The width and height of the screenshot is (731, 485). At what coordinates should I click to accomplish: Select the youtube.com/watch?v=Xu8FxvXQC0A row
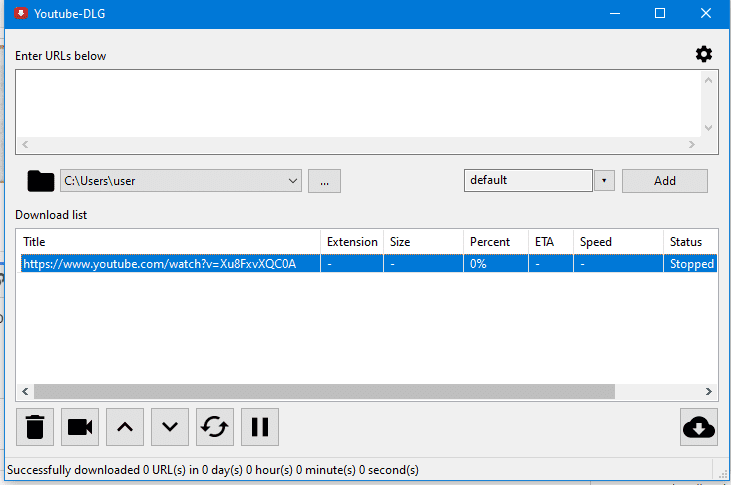(369, 263)
